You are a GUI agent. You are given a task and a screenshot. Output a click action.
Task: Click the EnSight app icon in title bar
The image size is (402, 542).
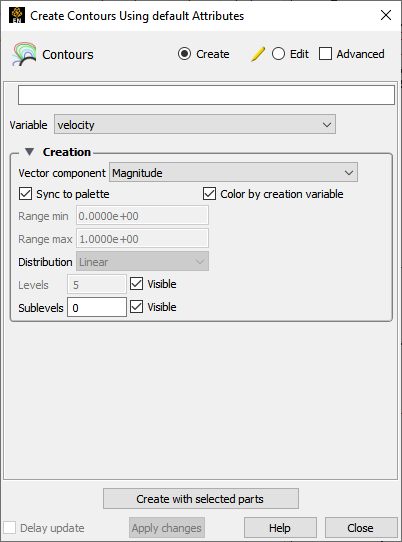[17, 16]
